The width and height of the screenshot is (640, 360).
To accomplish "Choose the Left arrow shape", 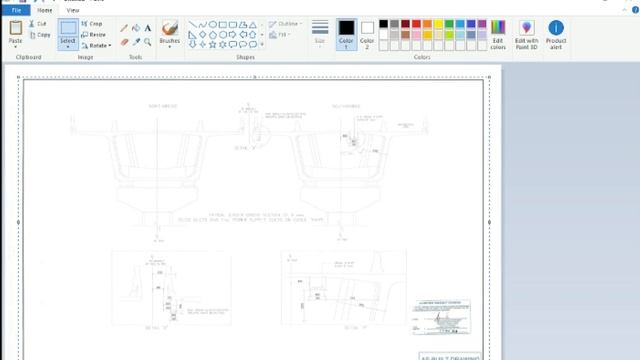I will point(242,35).
